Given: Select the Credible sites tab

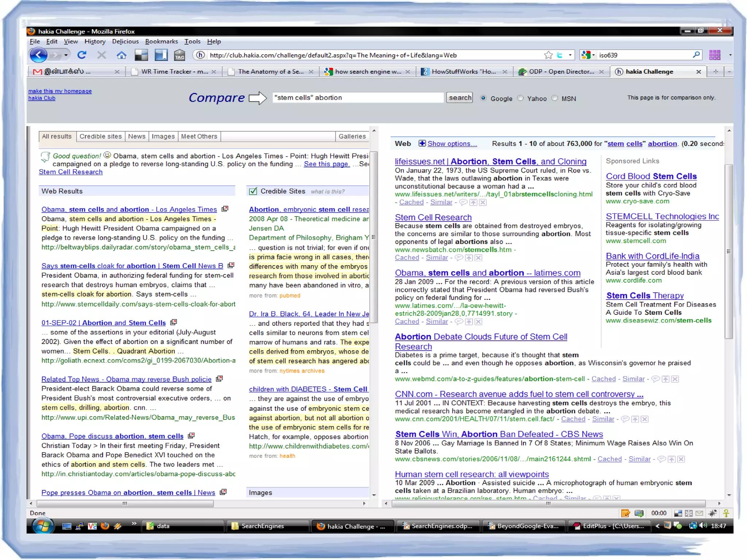Looking at the screenshot, I should click(x=101, y=136).
